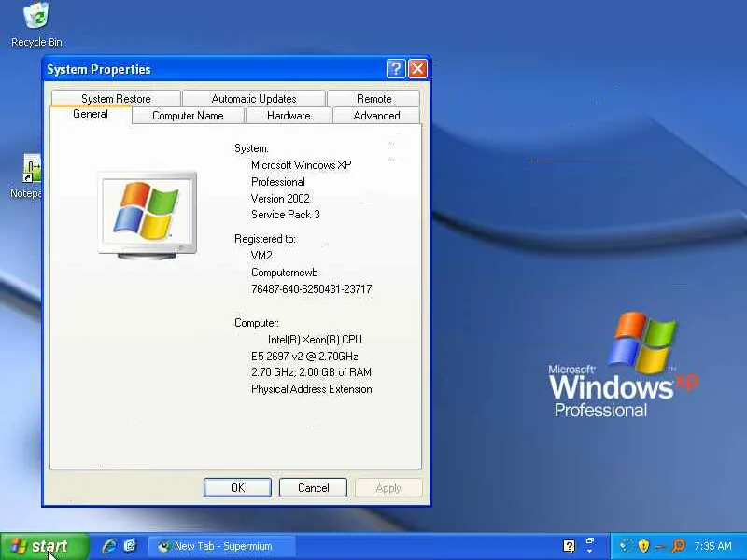The width and height of the screenshot is (747, 560).
Task: Click the greyed-out Apply button
Action: (388, 487)
